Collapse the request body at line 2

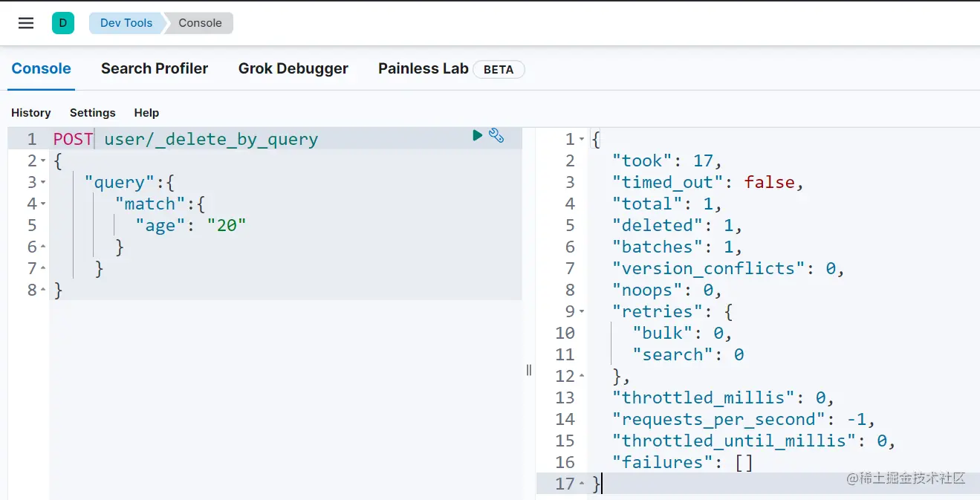point(44,161)
